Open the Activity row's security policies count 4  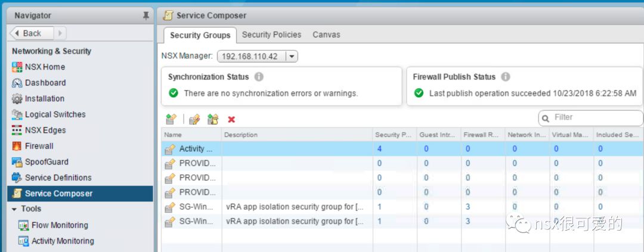379,149
